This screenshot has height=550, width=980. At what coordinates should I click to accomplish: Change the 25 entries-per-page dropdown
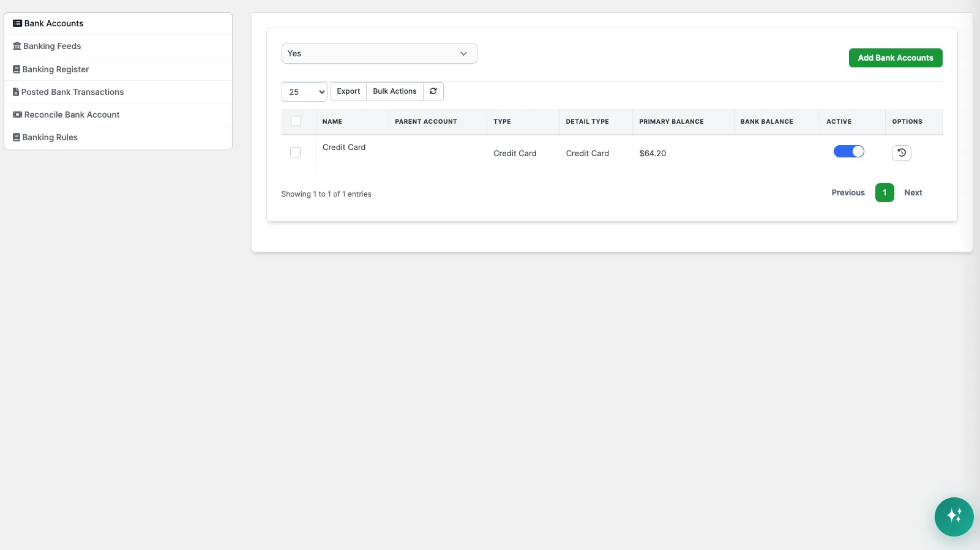click(304, 92)
